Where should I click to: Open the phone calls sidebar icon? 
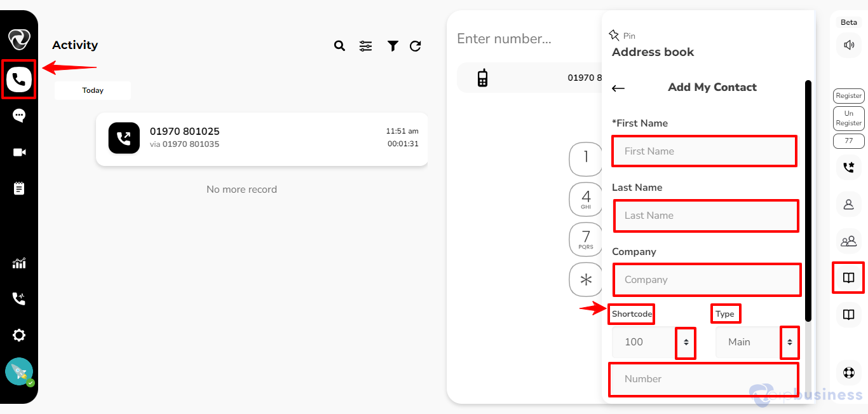pyautogui.click(x=19, y=79)
